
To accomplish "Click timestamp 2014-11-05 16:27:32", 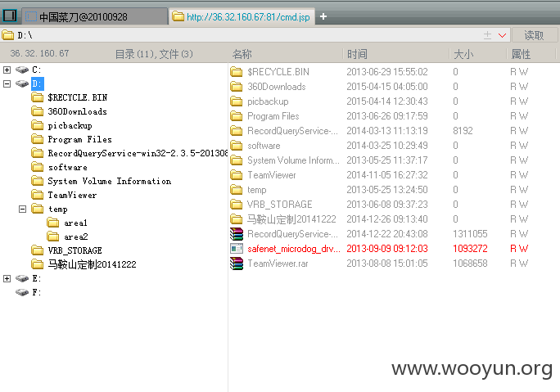I will (x=387, y=175).
